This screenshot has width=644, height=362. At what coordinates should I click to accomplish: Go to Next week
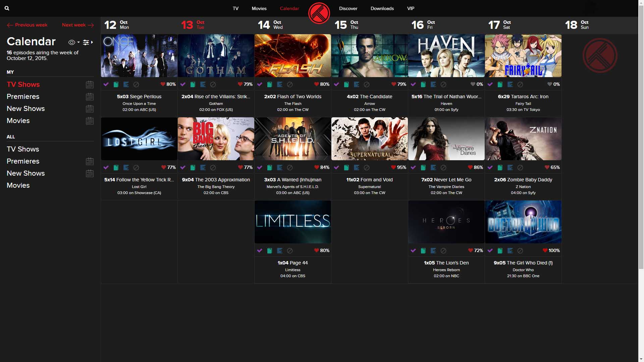click(78, 25)
